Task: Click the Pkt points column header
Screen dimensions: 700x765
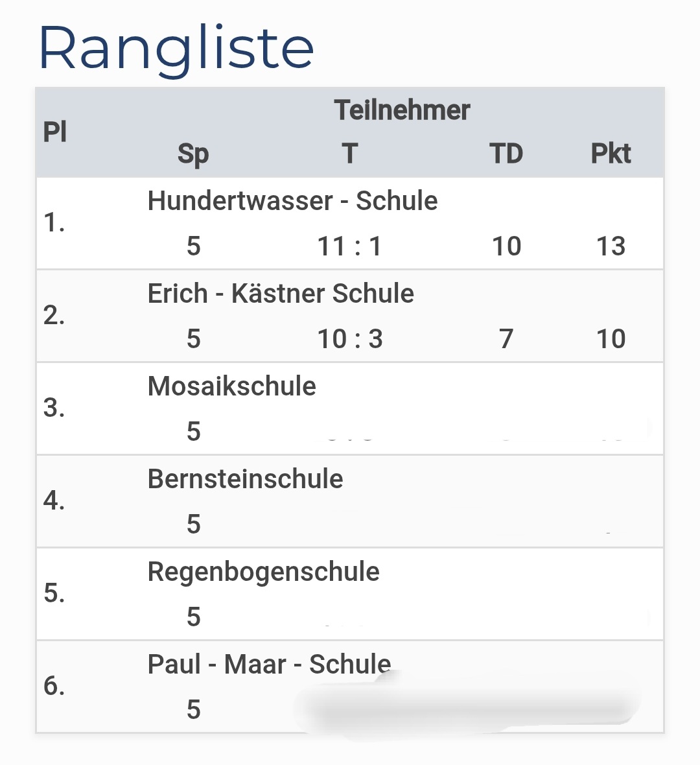Action: click(611, 154)
